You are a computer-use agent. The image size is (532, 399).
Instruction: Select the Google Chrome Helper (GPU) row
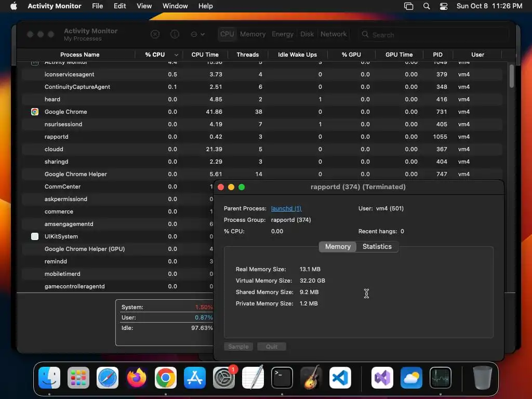click(118, 249)
